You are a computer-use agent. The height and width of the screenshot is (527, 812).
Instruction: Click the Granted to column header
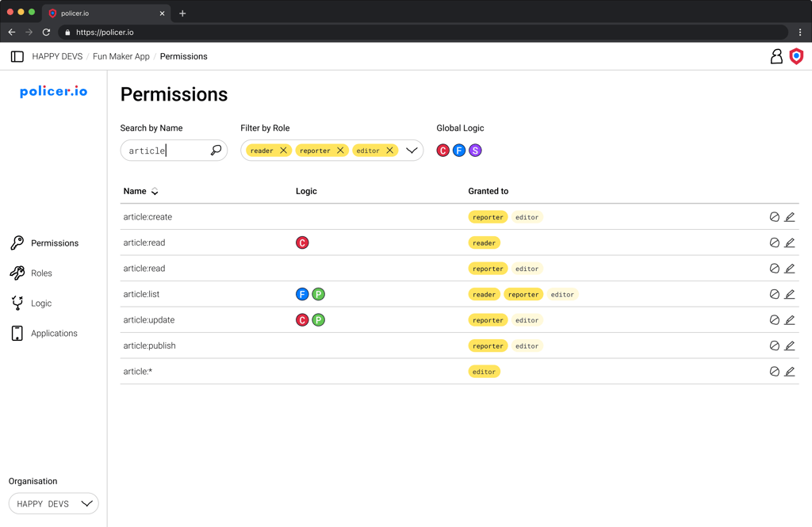point(488,191)
